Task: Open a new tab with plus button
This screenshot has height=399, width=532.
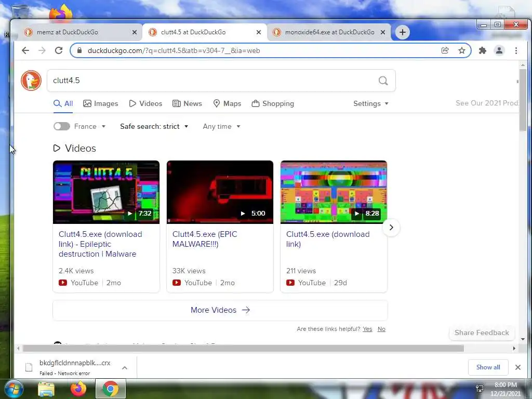Action: pyautogui.click(x=403, y=32)
